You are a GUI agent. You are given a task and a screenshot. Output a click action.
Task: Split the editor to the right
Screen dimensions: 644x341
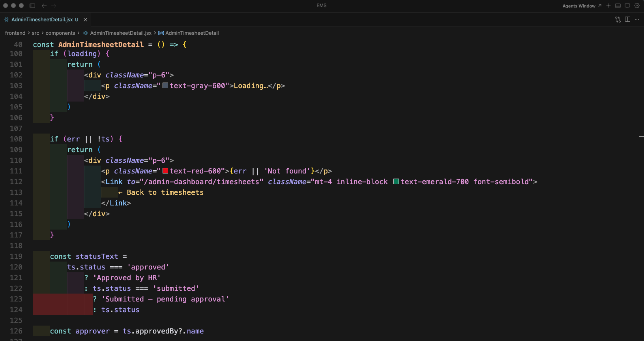click(x=628, y=19)
